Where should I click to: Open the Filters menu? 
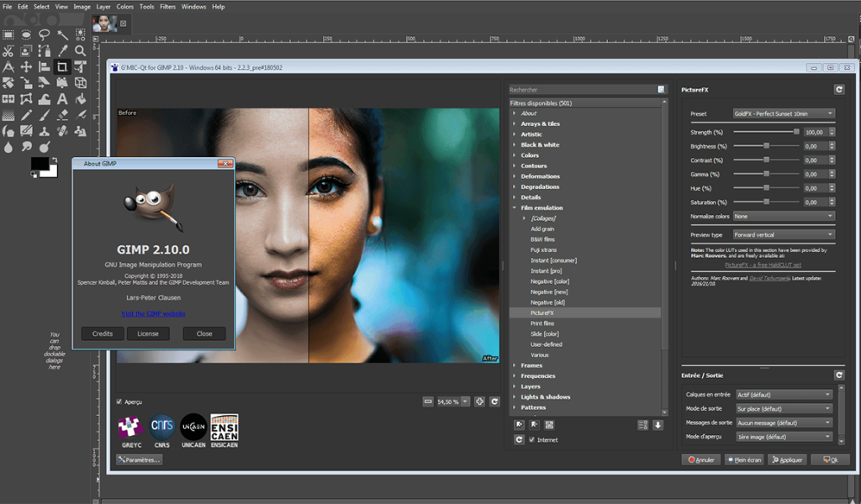[167, 7]
